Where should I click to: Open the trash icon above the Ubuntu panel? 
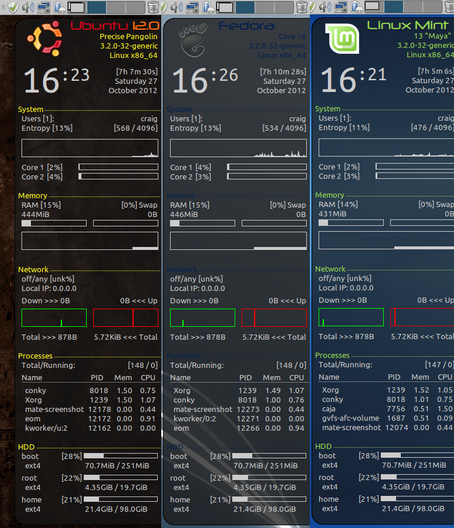pyautogui.click(x=153, y=7)
